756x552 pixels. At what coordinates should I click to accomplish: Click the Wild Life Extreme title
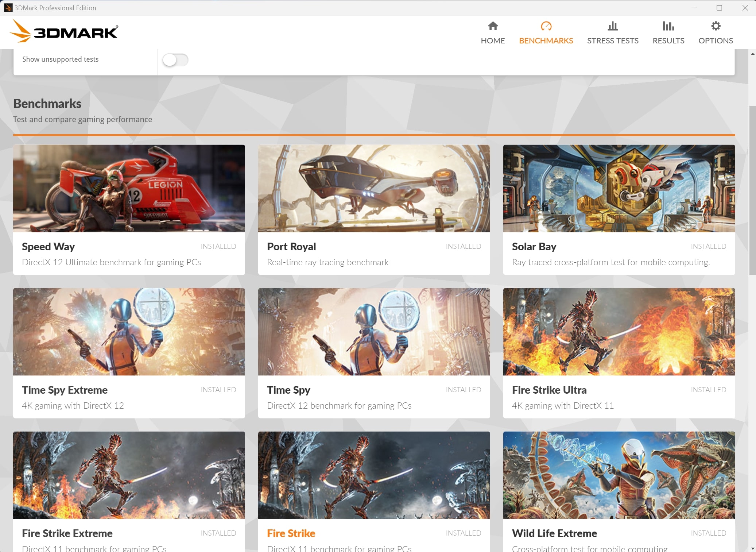[554, 533]
